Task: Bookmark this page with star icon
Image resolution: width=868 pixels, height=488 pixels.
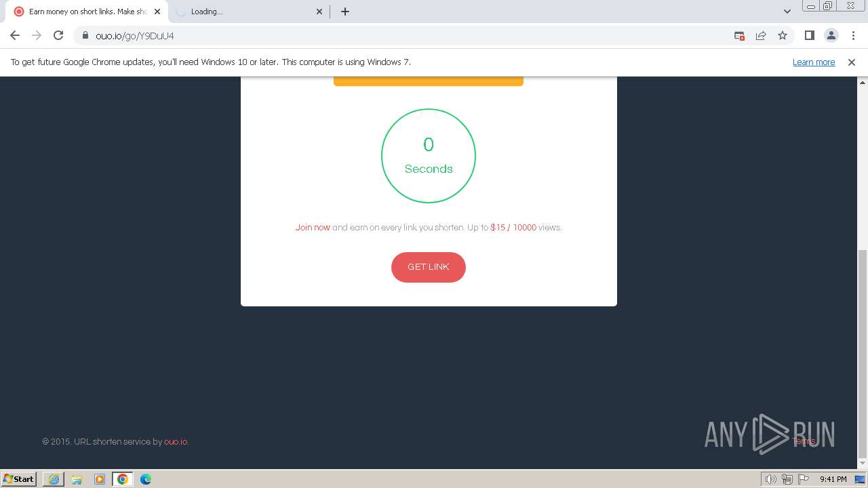Action: 783,35
